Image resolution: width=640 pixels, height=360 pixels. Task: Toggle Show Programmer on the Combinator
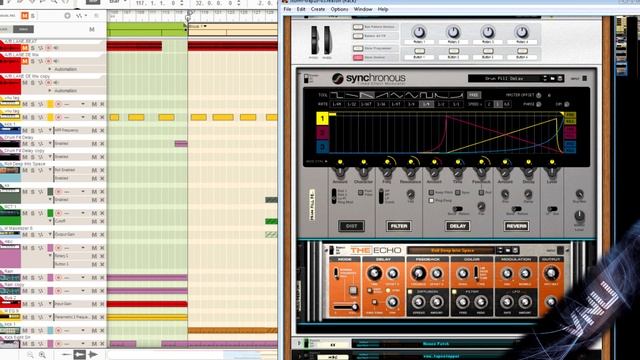pyautogui.click(x=358, y=48)
